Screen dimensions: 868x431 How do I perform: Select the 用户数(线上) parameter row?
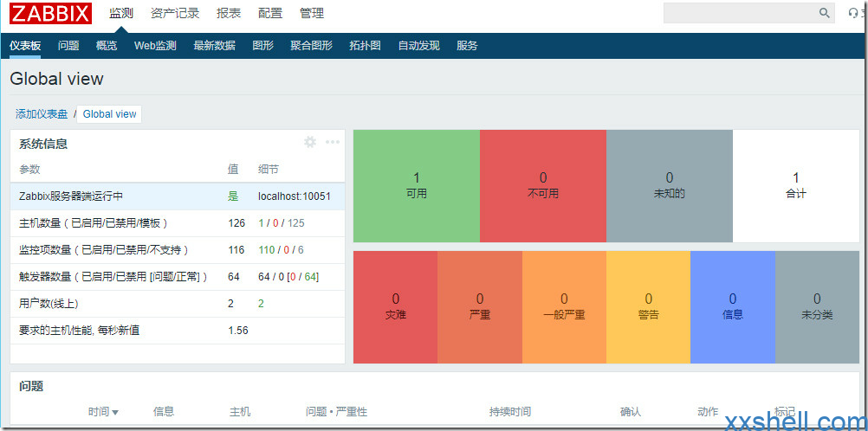click(x=177, y=304)
